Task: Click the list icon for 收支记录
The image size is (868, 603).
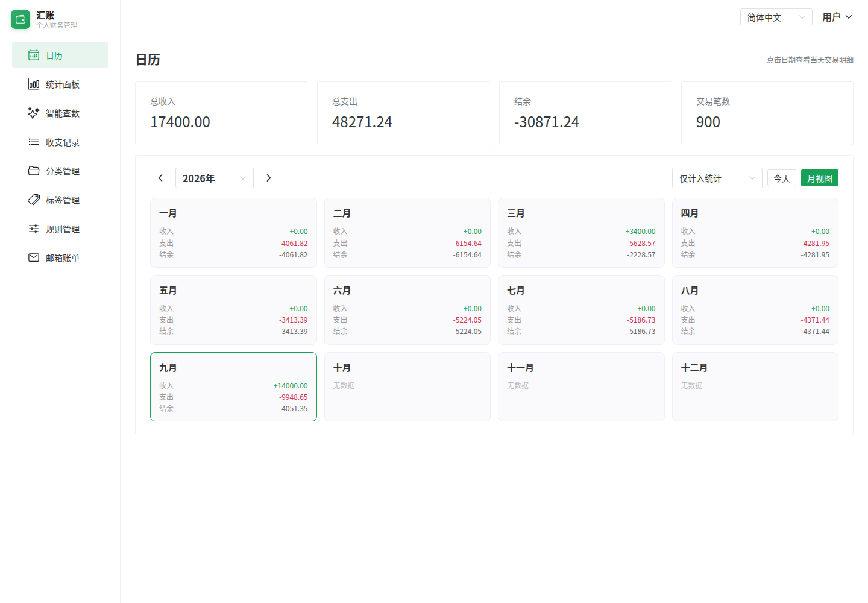Action: click(x=34, y=142)
